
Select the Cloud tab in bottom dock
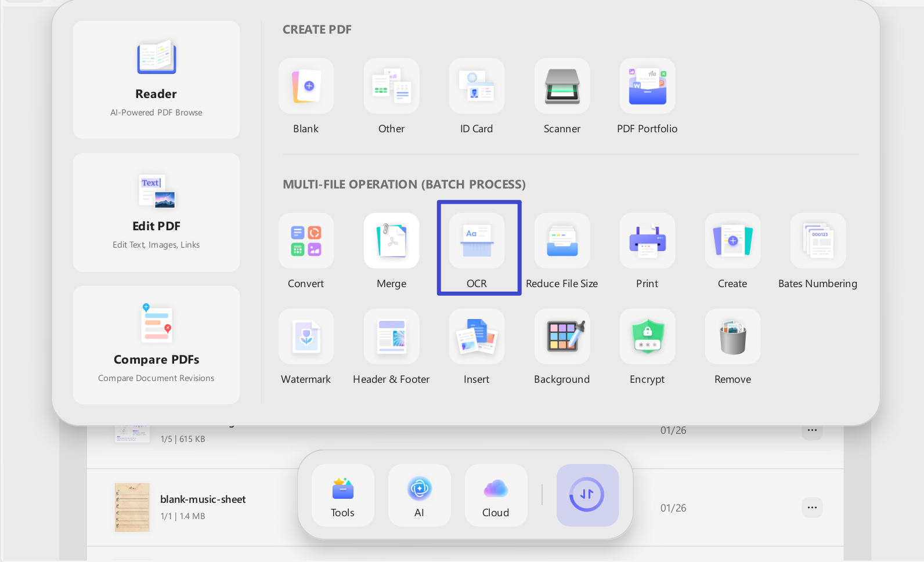(x=496, y=495)
